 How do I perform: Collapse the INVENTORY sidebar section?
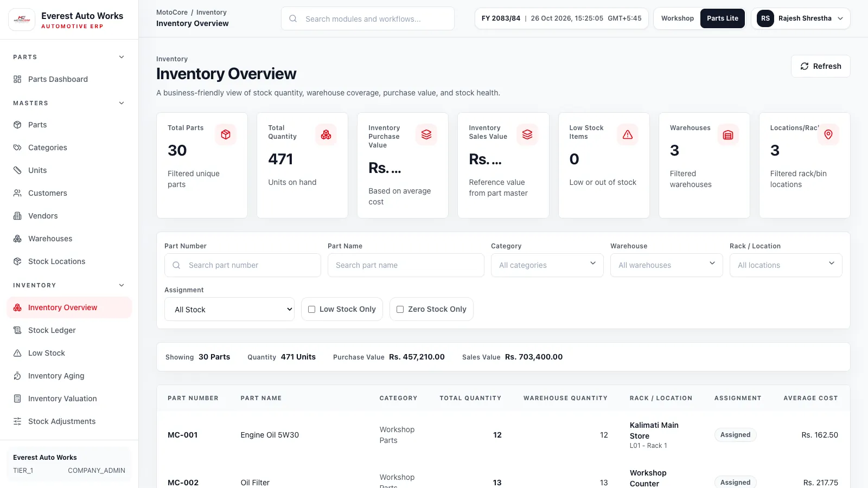click(122, 285)
